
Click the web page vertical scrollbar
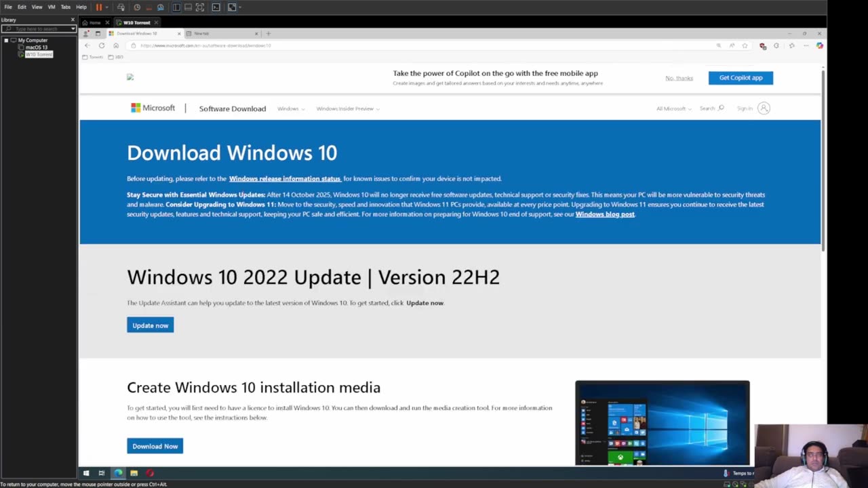823,159
